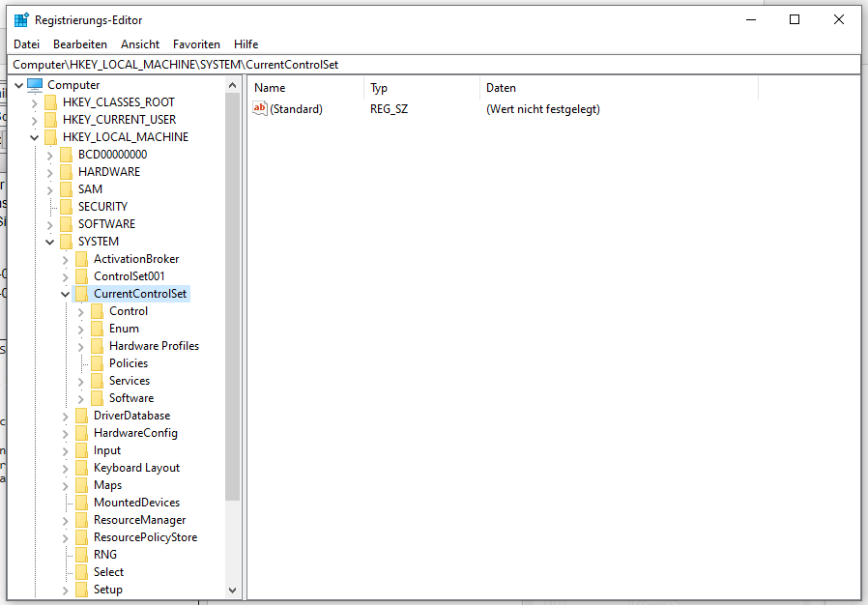The height and width of the screenshot is (605, 868).
Task: Click the HKEY_CURRENT_USER folder icon
Action: 51,120
